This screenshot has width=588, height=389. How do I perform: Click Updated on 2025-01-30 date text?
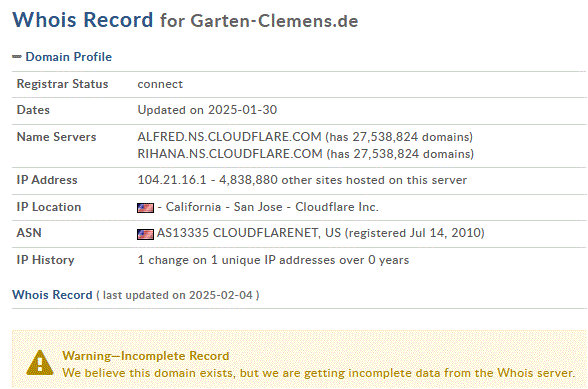click(x=207, y=110)
